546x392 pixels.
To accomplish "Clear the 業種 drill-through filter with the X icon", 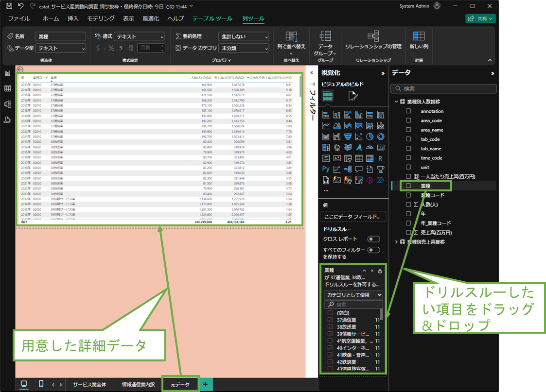I will (x=372, y=271).
